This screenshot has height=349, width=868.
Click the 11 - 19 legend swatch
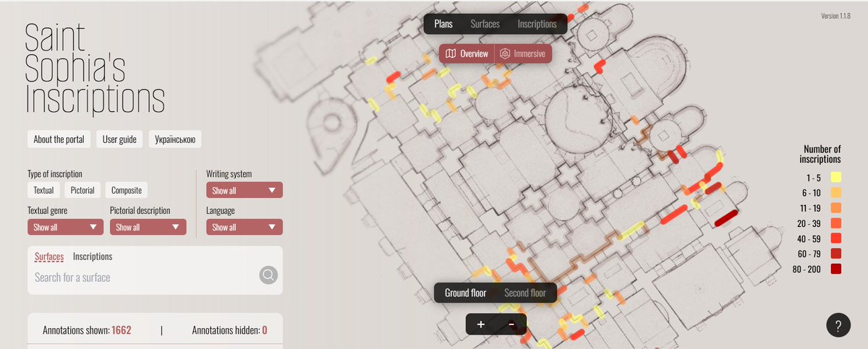click(836, 207)
